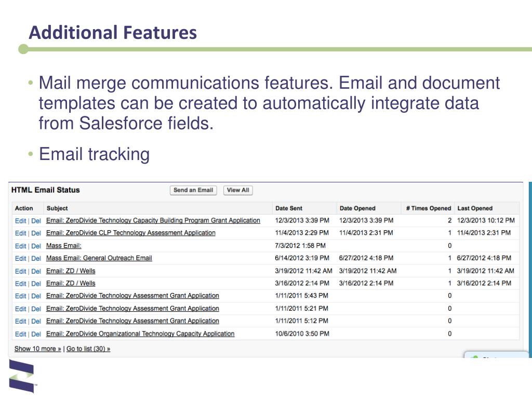The width and height of the screenshot is (532, 399).
Task: Open ZeroDivide Organizational Technology Capacity Application email
Action: pyautogui.click(x=140, y=334)
